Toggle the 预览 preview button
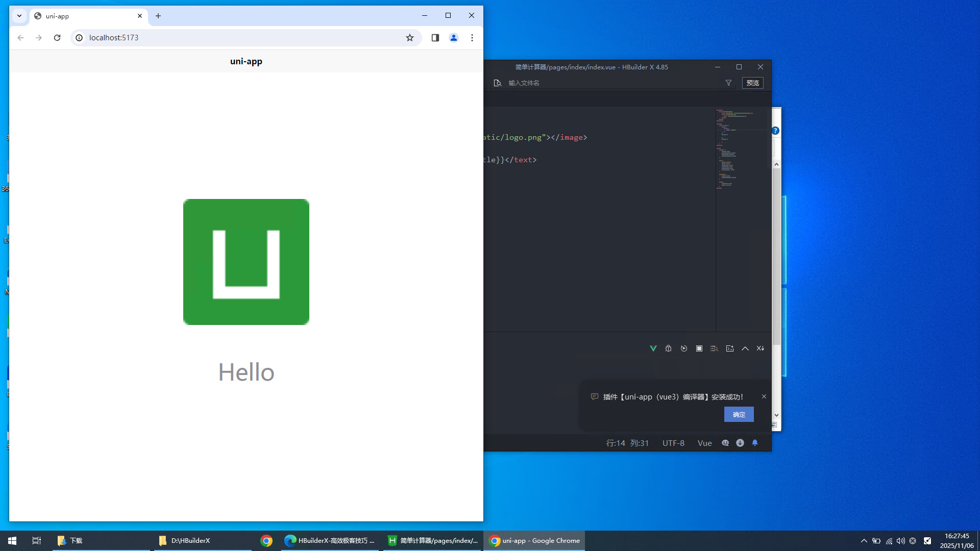The height and width of the screenshot is (551, 980). 752,83
